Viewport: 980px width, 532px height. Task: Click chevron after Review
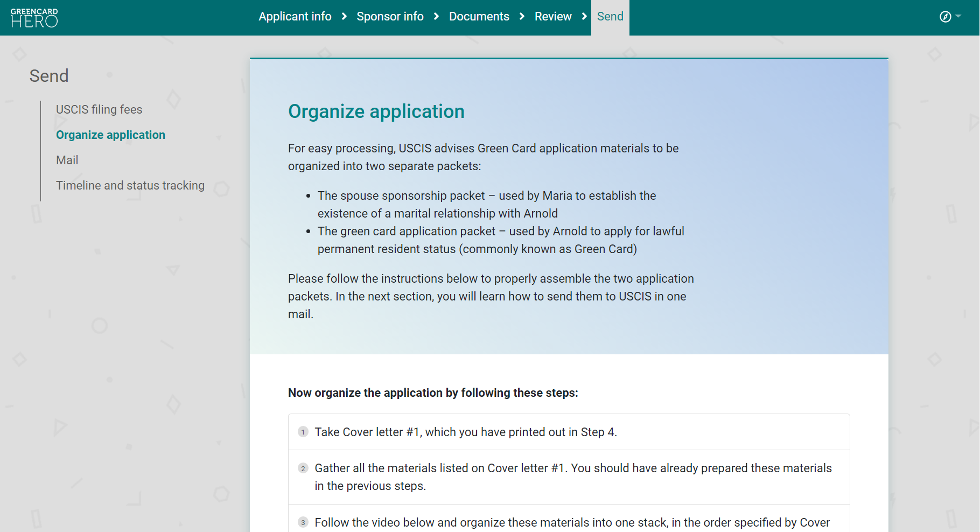pos(584,17)
